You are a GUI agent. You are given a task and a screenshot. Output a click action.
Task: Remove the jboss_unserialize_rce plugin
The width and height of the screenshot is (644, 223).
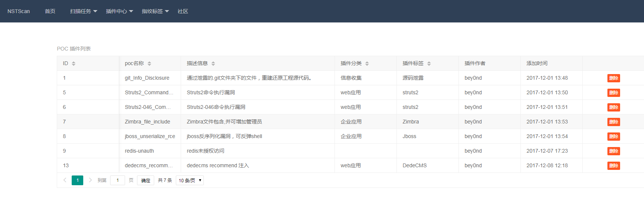(x=613, y=137)
